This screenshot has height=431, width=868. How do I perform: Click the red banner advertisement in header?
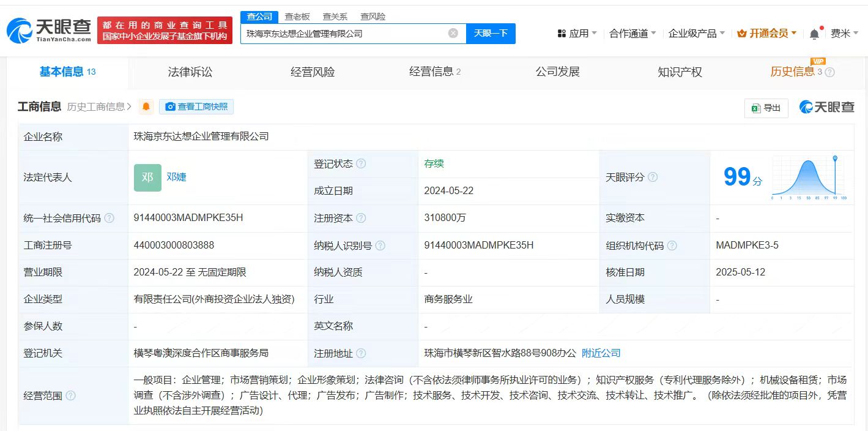[x=165, y=30]
